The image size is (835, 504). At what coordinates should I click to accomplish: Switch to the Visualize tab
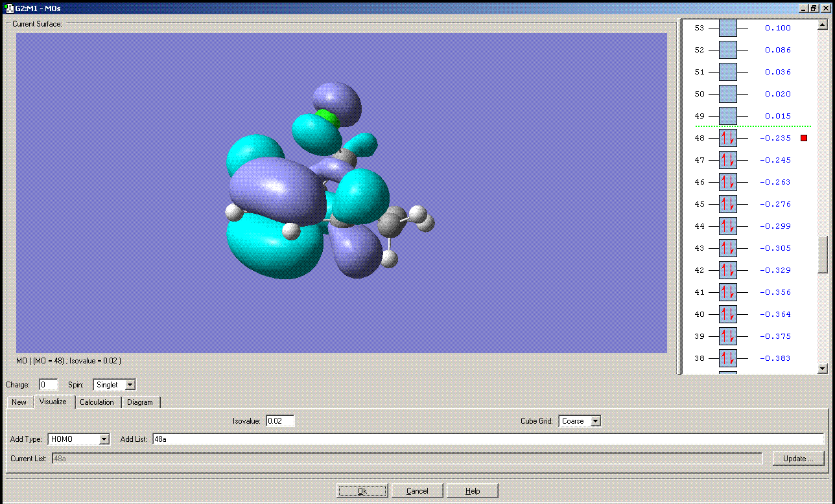(53, 402)
